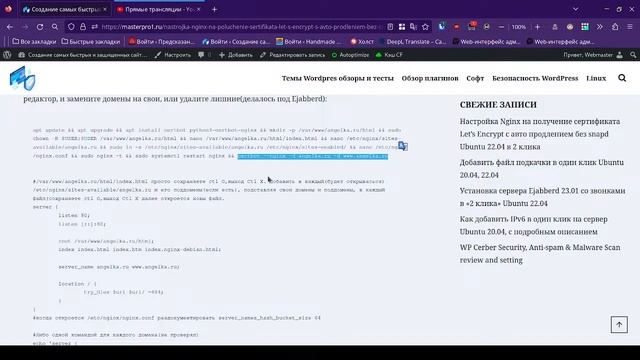640x360 pixels.
Task: Open Добавить файл подкачки в один клик post
Action: (541, 169)
